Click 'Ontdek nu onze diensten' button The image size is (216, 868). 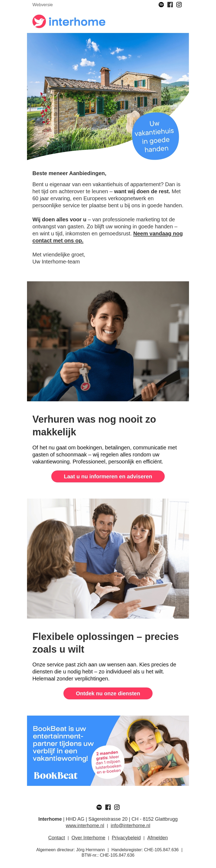pyautogui.click(x=108, y=693)
